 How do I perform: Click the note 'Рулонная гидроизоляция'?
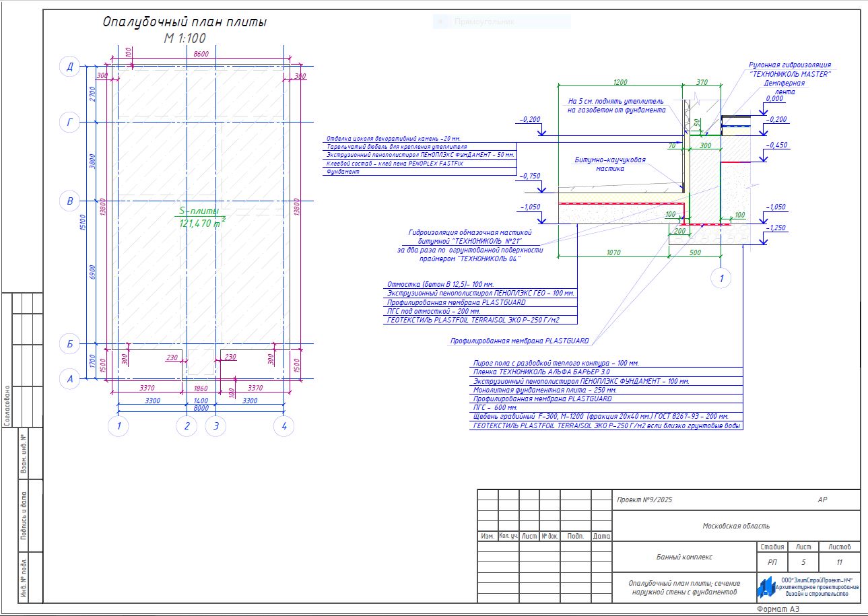click(x=790, y=65)
